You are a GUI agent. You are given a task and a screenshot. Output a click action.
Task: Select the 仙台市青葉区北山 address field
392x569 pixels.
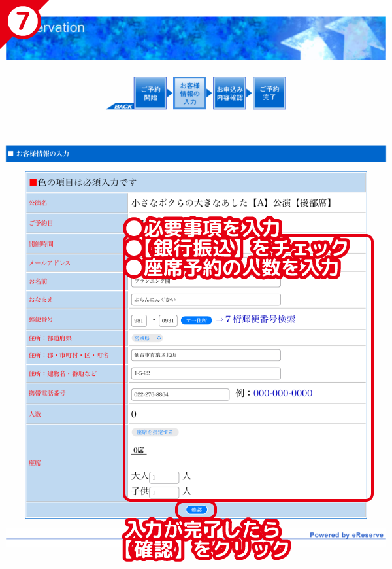tap(205, 355)
